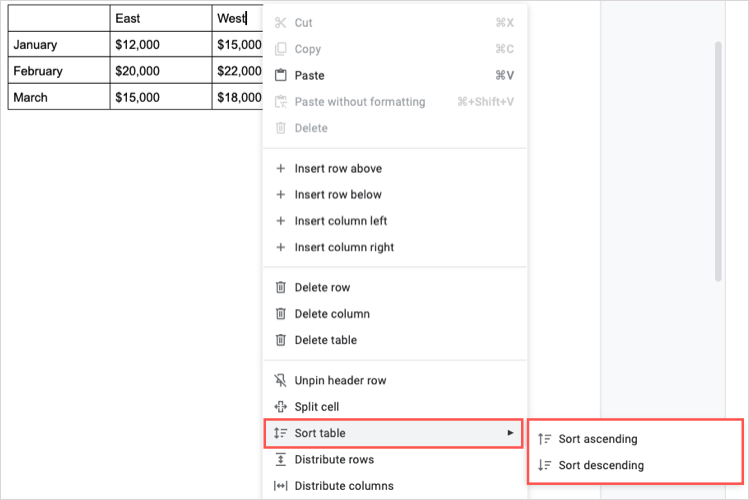The image size is (749, 500).
Task: Select Insert column right
Action: coord(344,247)
